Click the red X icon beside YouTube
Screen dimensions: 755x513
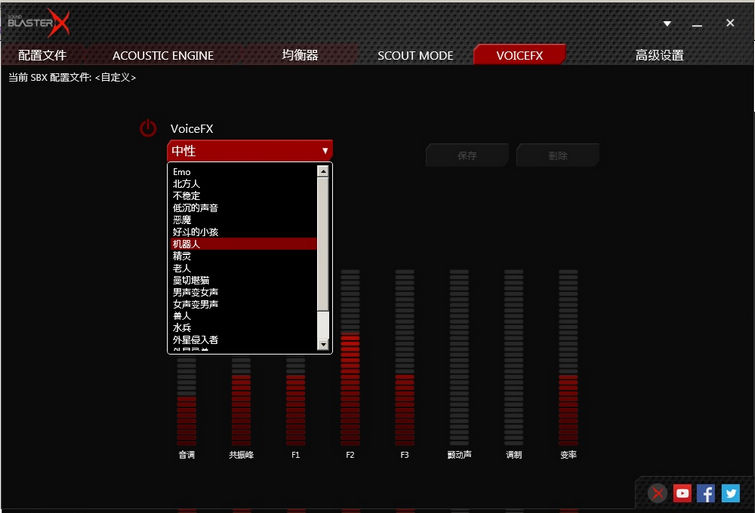pyautogui.click(x=657, y=493)
